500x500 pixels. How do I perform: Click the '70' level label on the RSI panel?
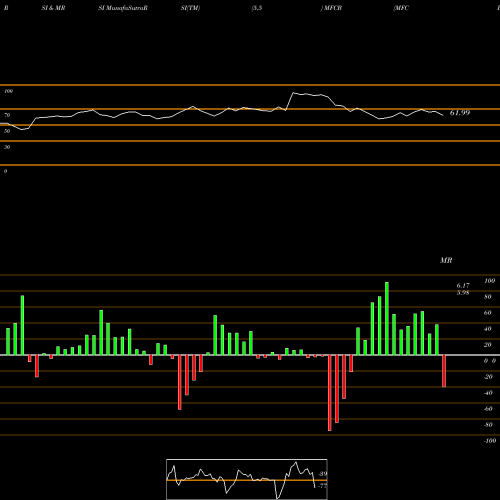(7, 115)
